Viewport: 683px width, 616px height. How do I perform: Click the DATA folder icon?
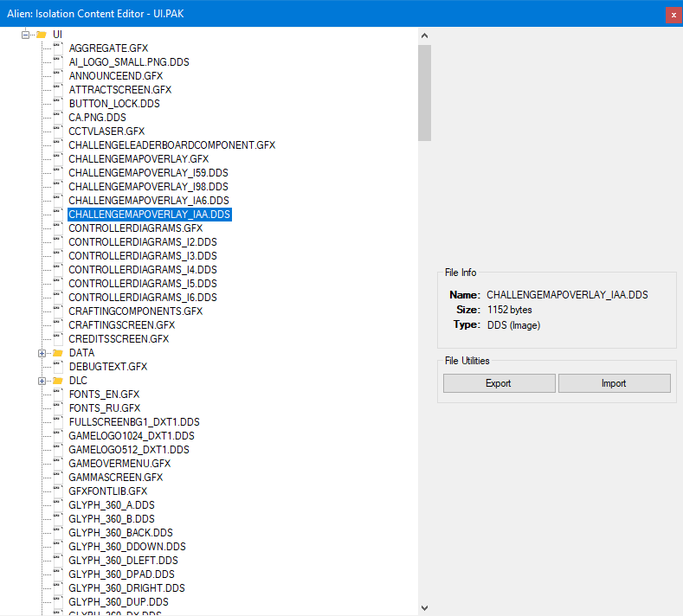pos(58,353)
